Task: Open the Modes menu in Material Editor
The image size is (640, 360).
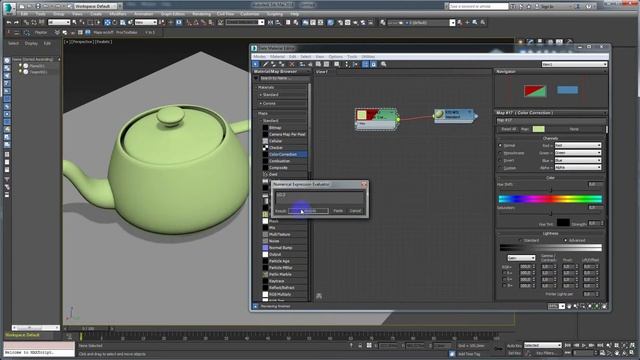Action: coord(259,57)
